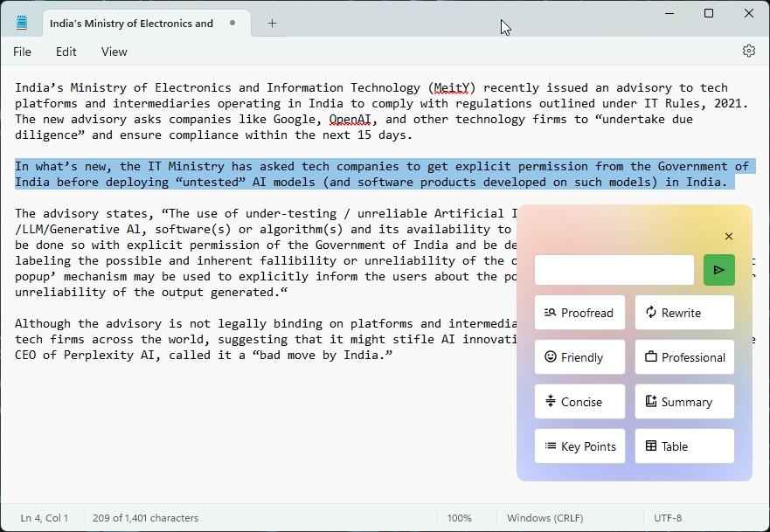Convert the selection to a Table
This screenshot has width=770, height=532.
coord(684,446)
